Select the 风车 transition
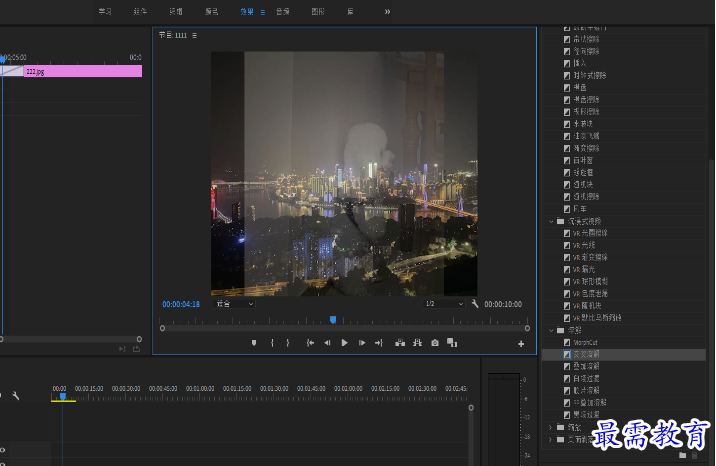716x466 pixels. [579, 209]
